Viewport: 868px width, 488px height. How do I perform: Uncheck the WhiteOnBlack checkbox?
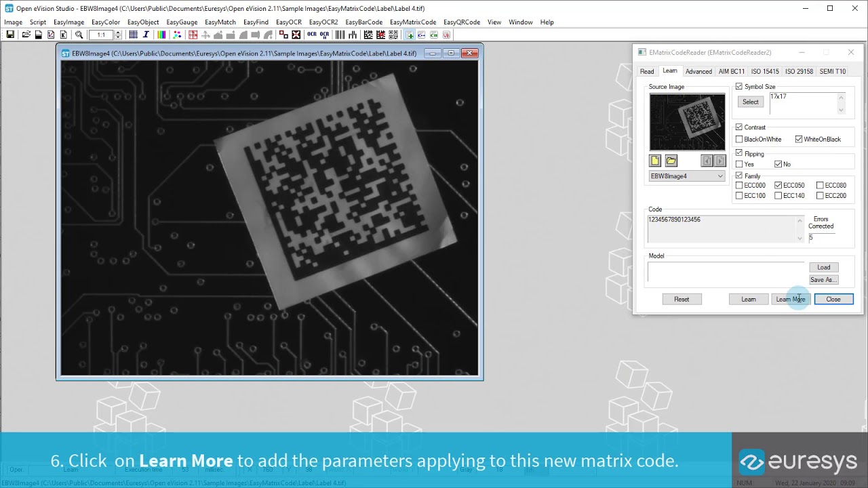tap(799, 139)
